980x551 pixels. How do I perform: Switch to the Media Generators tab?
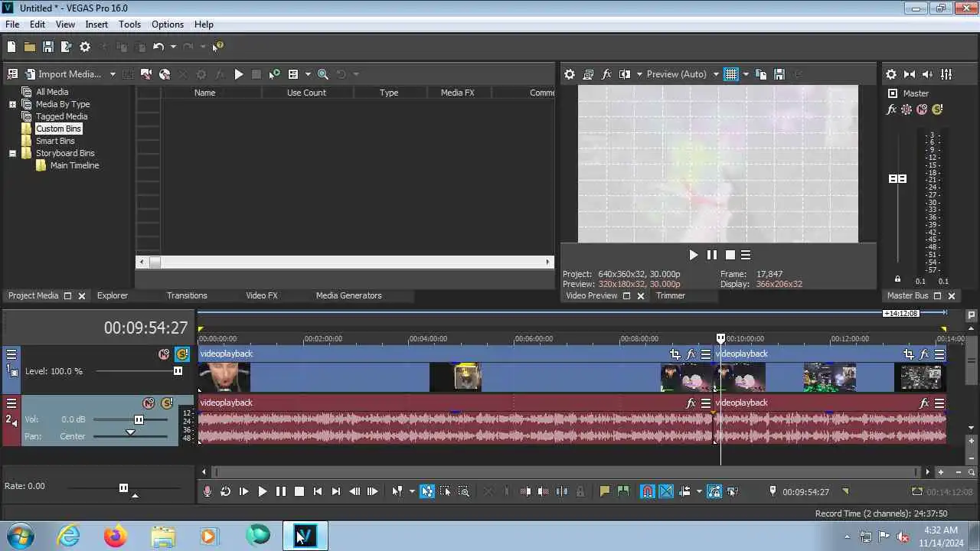pos(348,295)
